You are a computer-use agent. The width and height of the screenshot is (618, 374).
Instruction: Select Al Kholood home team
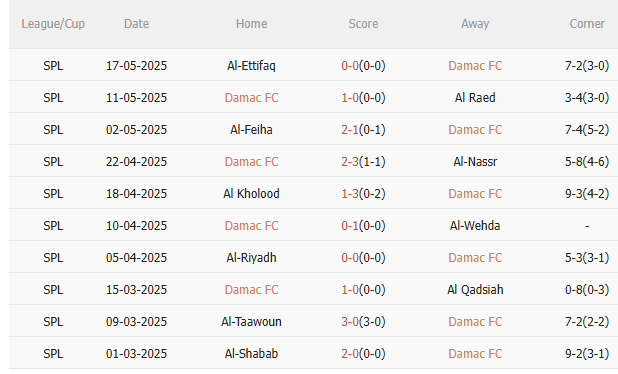pyautogui.click(x=251, y=194)
